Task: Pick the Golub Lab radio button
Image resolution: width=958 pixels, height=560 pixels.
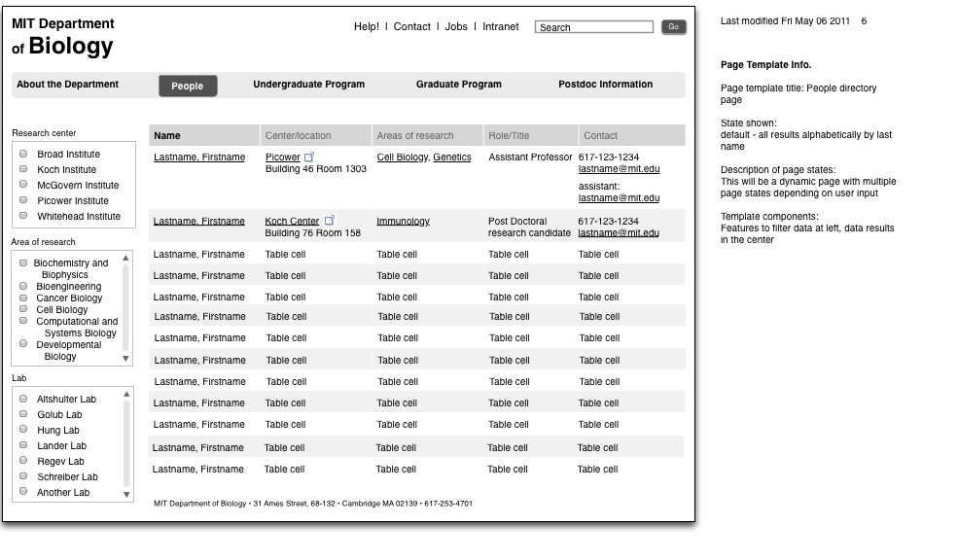Action: (x=23, y=413)
